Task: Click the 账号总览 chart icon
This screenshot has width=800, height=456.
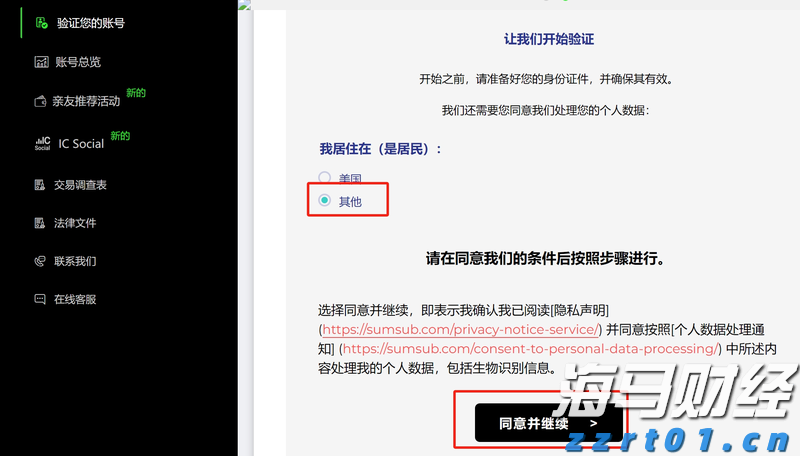Action: (41, 62)
